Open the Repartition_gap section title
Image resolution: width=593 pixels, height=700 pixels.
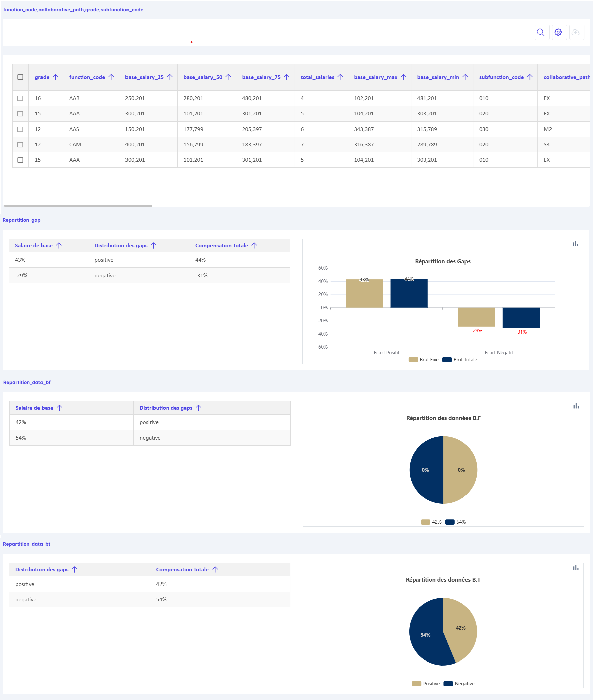pos(21,220)
